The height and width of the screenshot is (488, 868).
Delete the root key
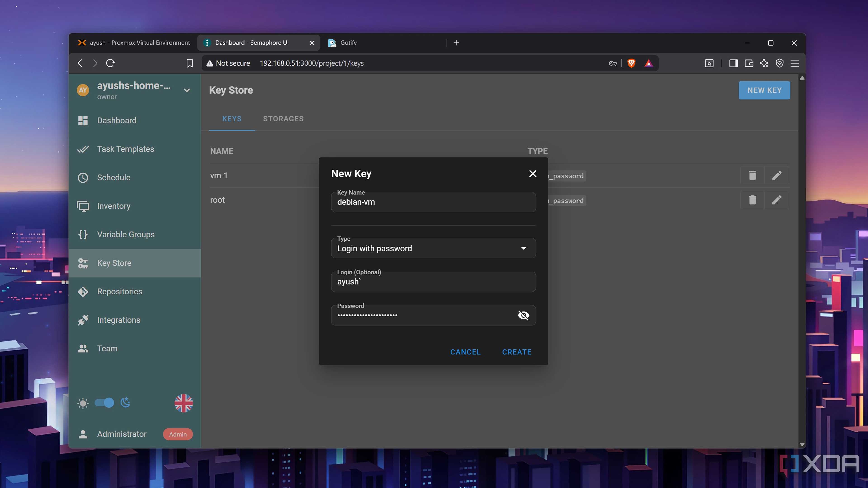click(x=752, y=200)
